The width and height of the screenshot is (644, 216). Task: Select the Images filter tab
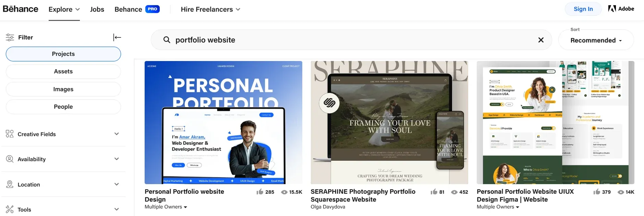coord(63,89)
